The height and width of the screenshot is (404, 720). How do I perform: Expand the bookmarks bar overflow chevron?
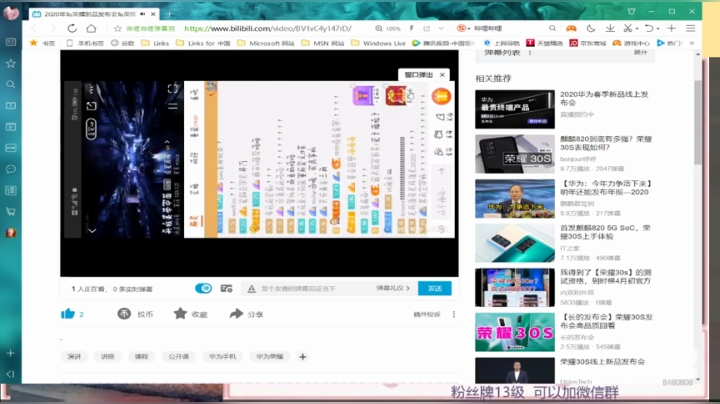[692, 43]
